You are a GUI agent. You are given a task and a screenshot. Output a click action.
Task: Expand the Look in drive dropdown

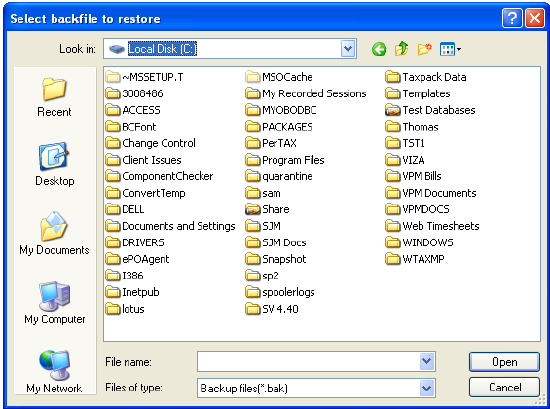tap(348, 49)
